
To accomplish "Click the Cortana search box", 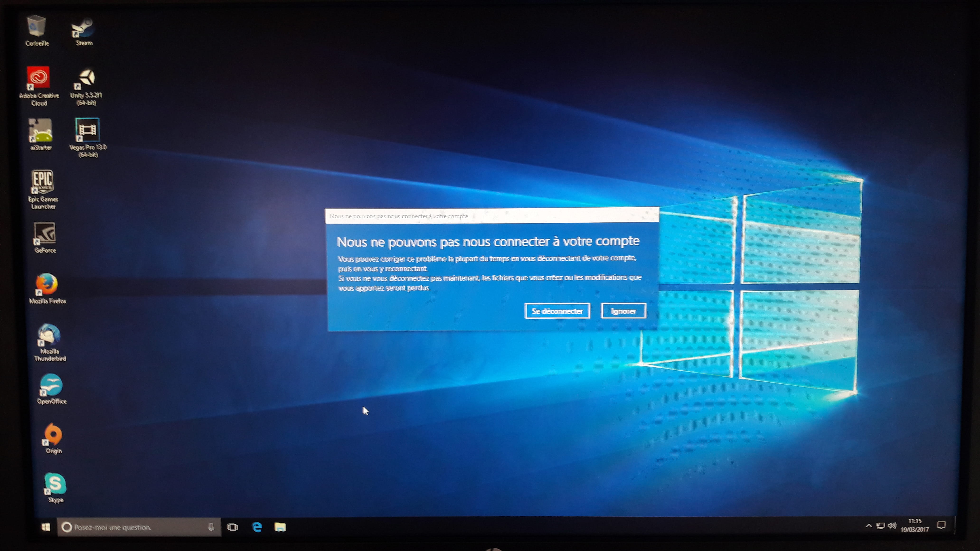I will pyautogui.click(x=139, y=527).
